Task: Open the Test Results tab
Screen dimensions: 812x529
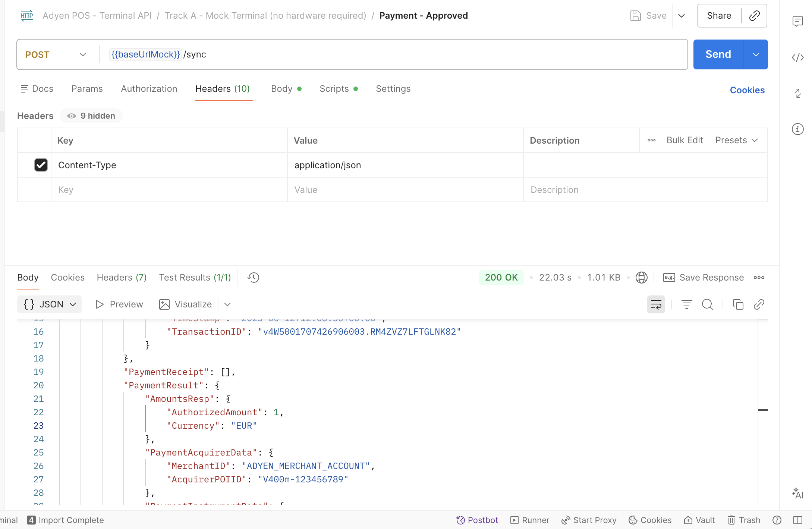Action: [x=195, y=278]
